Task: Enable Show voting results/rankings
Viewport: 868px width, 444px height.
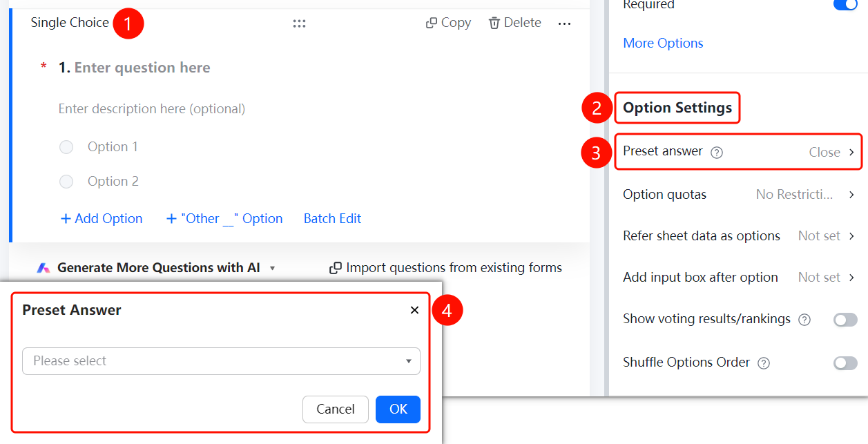Action: [x=845, y=320]
